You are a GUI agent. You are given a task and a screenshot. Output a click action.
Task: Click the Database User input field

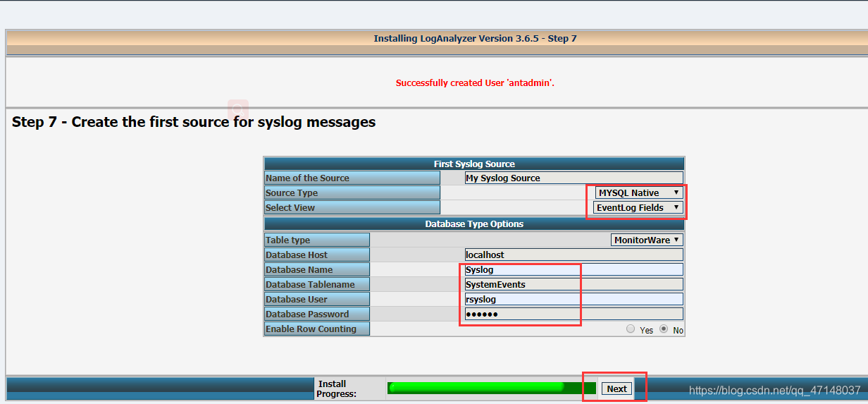coord(573,299)
